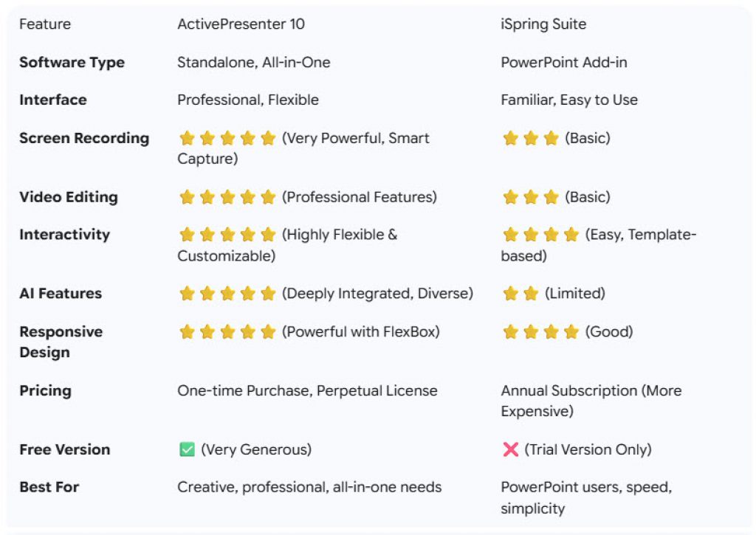Select the Software Type row label
Screen dimensions: 756x535
click(x=72, y=62)
